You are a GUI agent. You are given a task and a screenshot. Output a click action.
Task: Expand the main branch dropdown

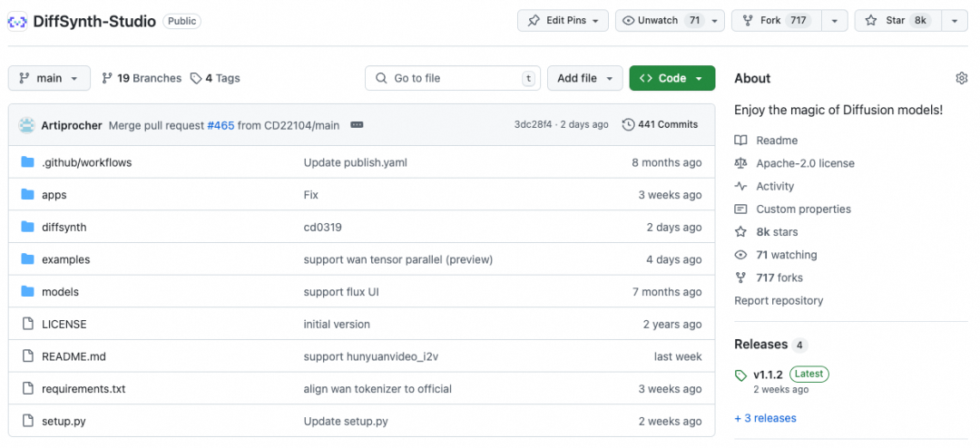click(x=49, y=79)
